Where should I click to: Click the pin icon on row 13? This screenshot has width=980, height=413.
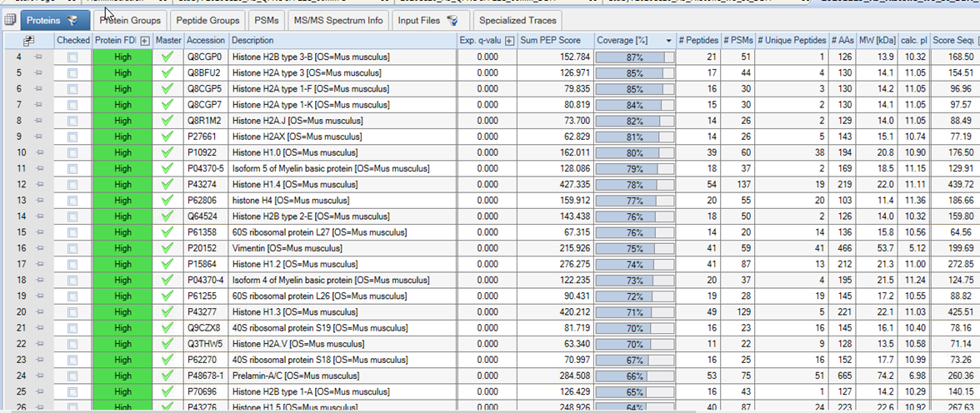click(37, 201)
